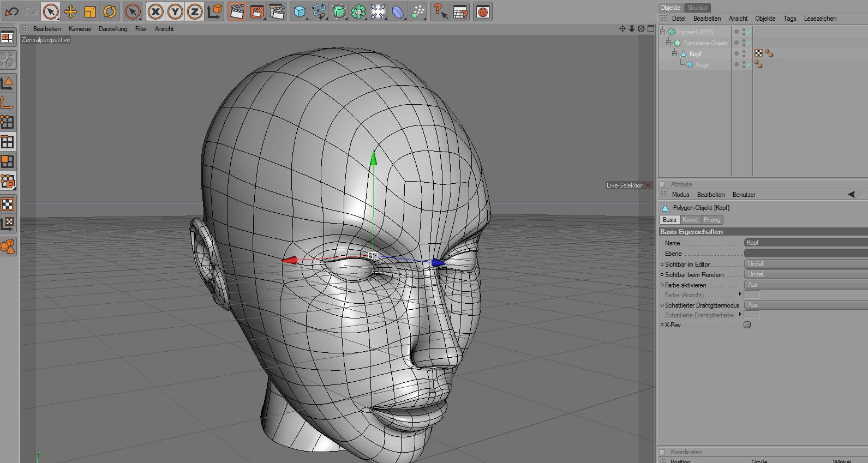Open the Koord. attribute tab

pos(690,220)
